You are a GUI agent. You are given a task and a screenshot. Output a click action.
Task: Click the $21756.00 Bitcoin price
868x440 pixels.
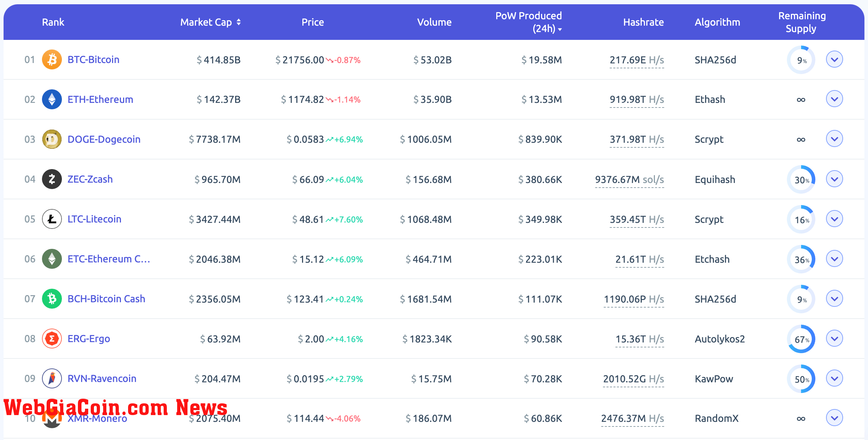coord(300,60)
